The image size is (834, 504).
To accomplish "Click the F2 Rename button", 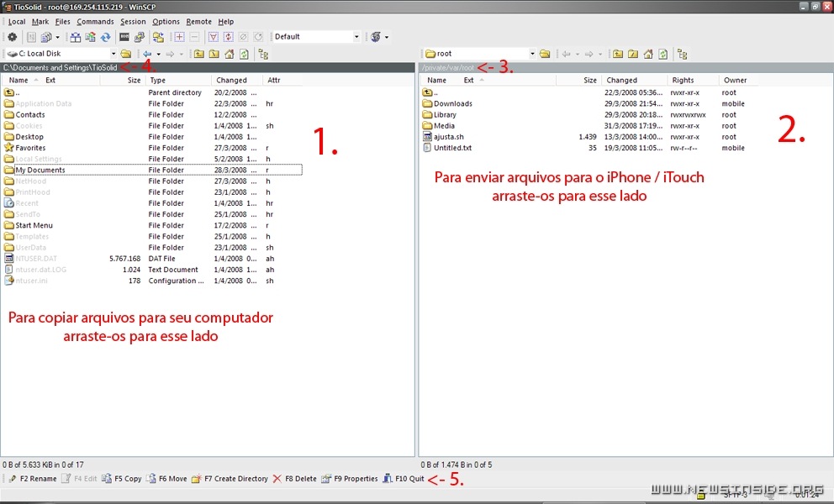I will pos(33,479).
